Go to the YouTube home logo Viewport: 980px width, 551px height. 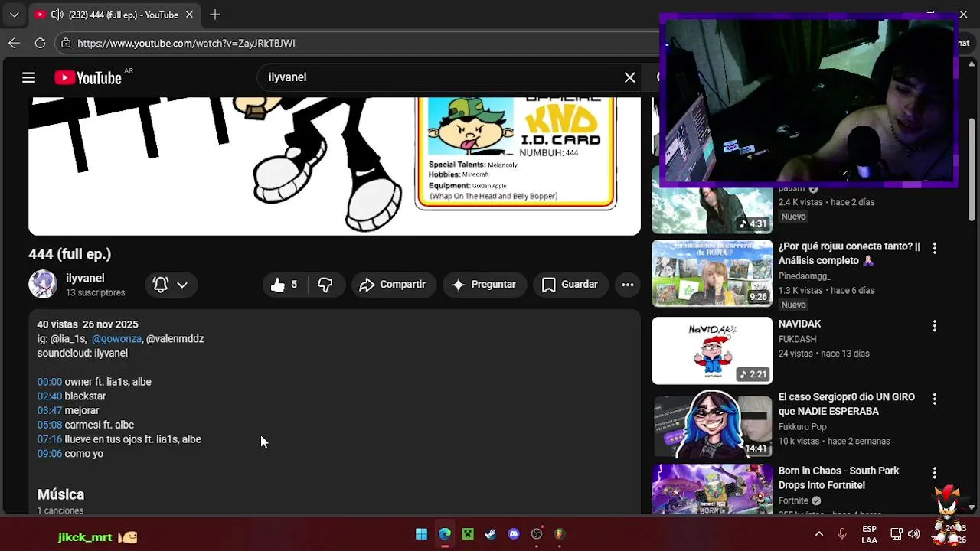88,77
